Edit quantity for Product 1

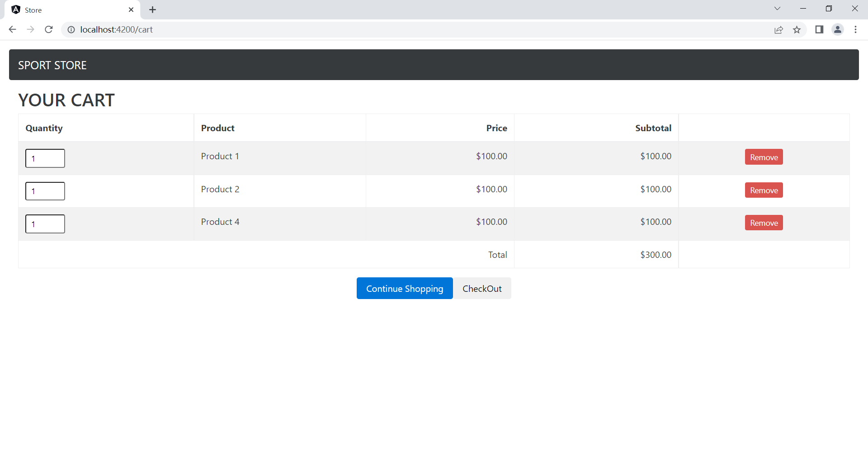point(45,158)
